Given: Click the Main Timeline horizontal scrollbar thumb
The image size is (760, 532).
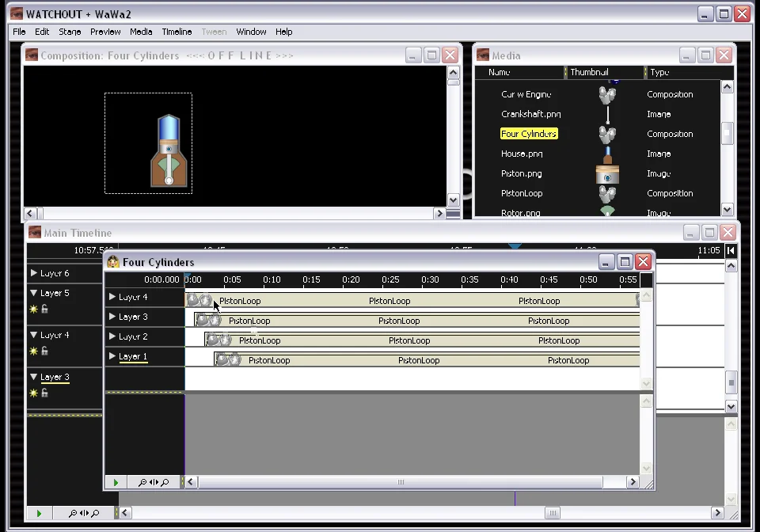Looking at the screenshot, I should 552,513.
